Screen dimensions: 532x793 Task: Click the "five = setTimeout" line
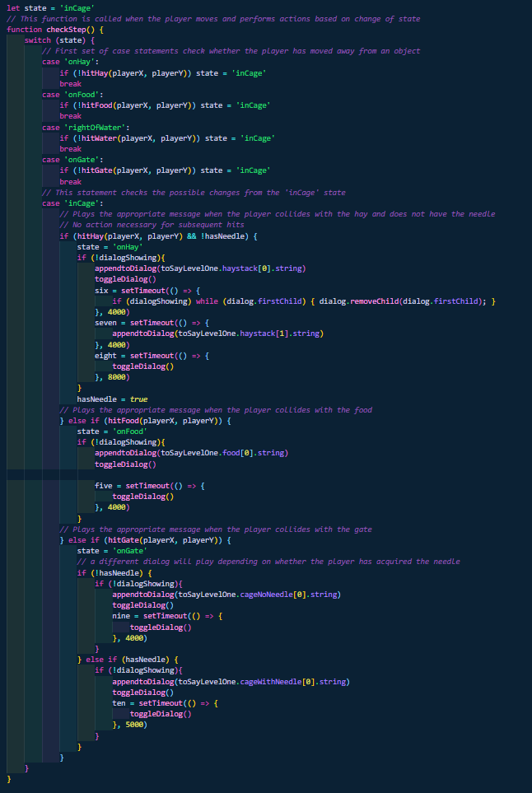(150, 486)
